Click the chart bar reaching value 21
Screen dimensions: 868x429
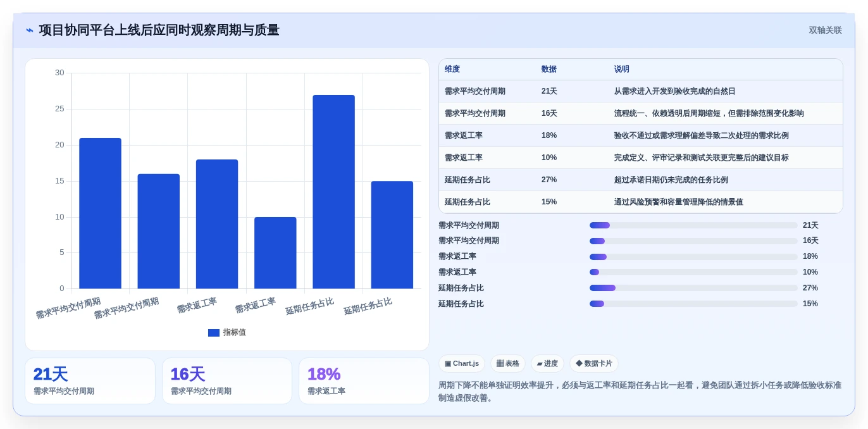pyautogui.click(x=100, y=213)
